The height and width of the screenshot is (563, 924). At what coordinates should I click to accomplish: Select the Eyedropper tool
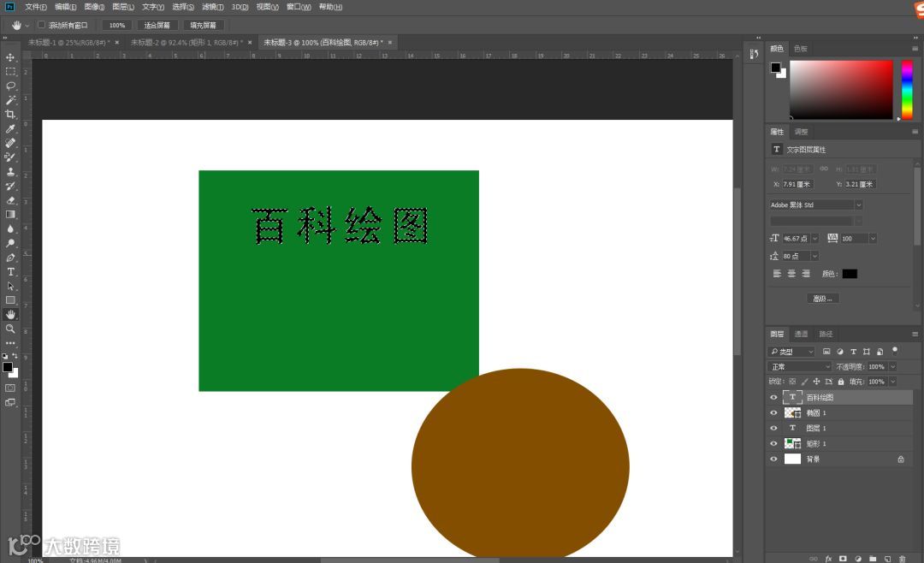pos(10,128)
